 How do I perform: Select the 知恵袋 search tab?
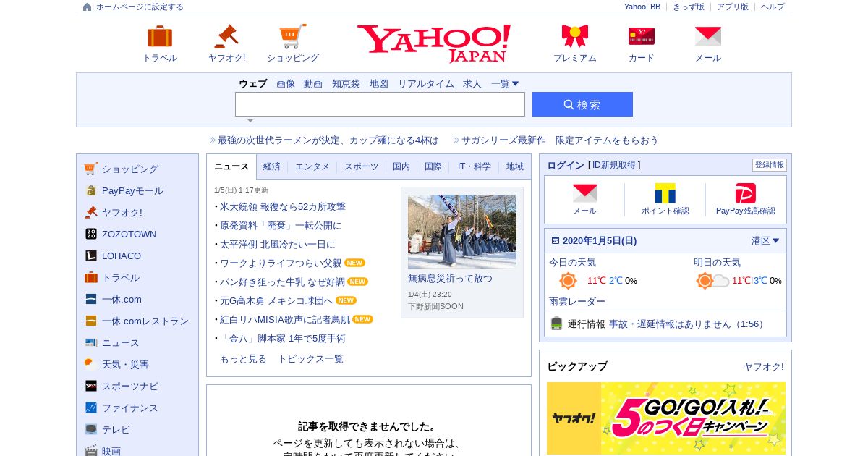pyautogui.click(x=346, y=84)
